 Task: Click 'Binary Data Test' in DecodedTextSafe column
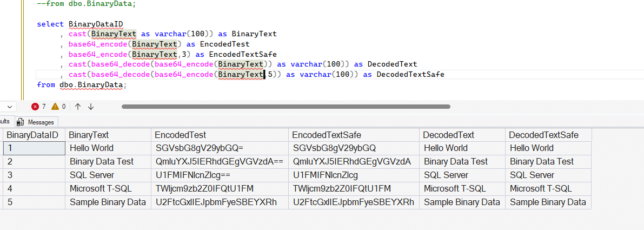tap(548, 162)
